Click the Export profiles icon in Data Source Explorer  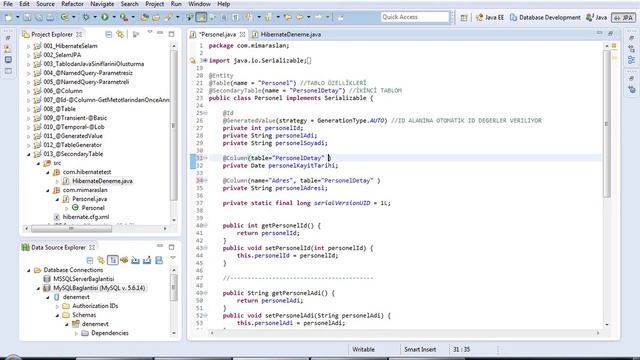[147, 260]
